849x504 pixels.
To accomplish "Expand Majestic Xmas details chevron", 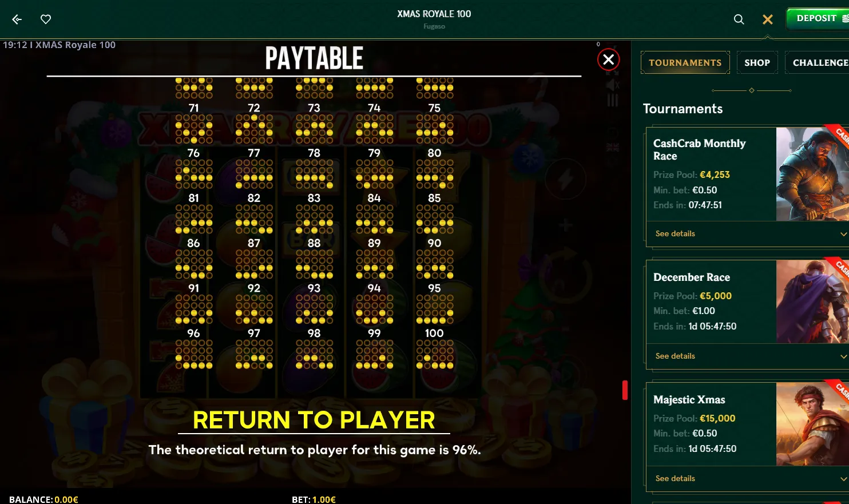I will tap(843, 479).
